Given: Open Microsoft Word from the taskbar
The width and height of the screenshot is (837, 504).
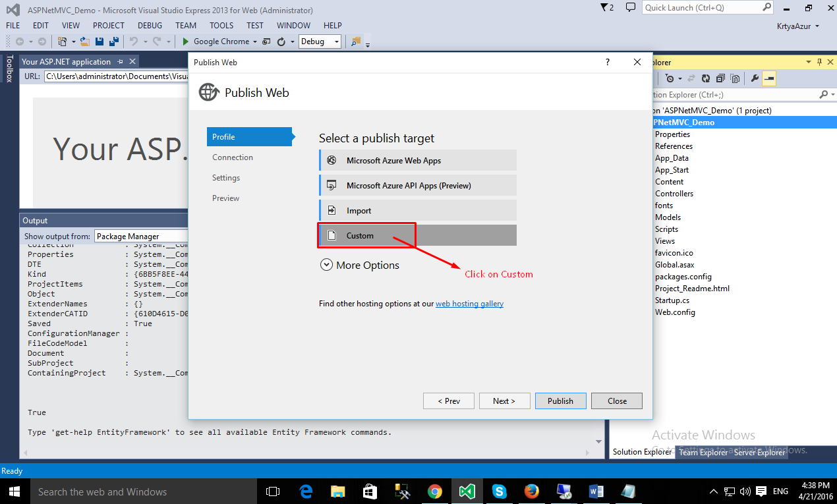Looking at the screenshot, I should pyautogui.click(x=596, y=491).
